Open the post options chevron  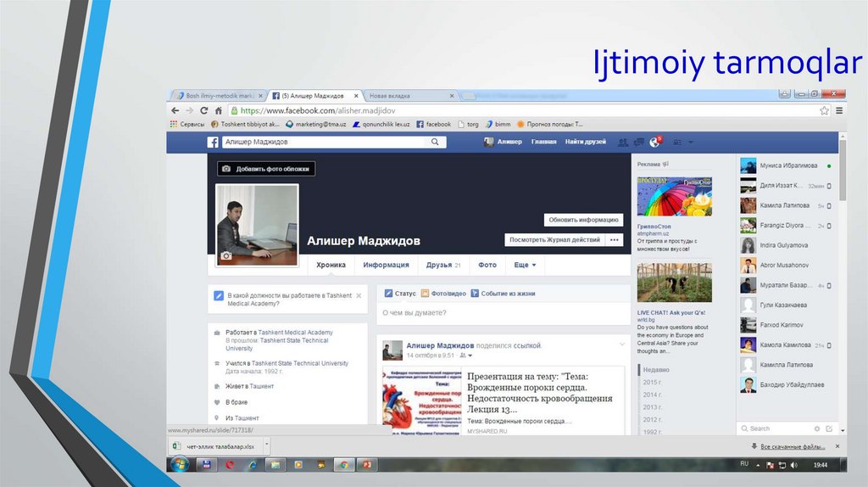click(x=621, y=344)
